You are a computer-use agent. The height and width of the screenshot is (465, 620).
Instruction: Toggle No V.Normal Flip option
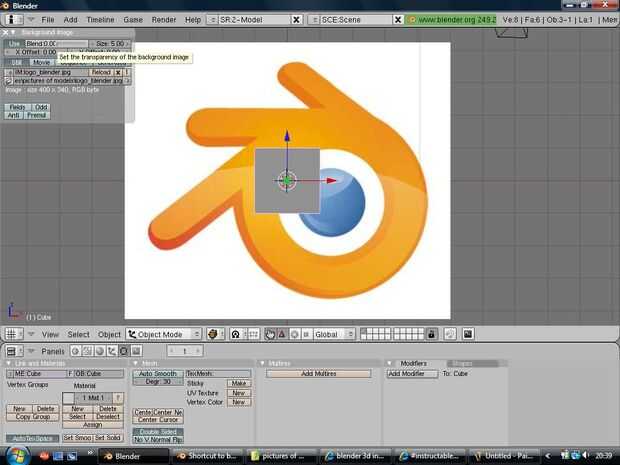158,439
